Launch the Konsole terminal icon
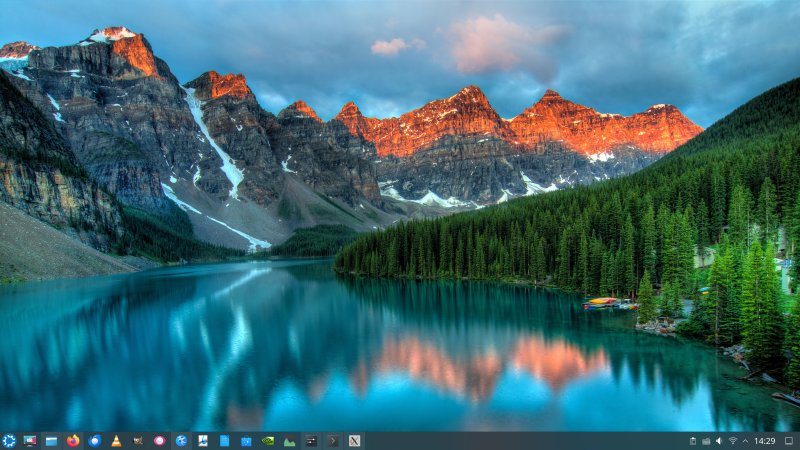800x450 pixels. 333,441
